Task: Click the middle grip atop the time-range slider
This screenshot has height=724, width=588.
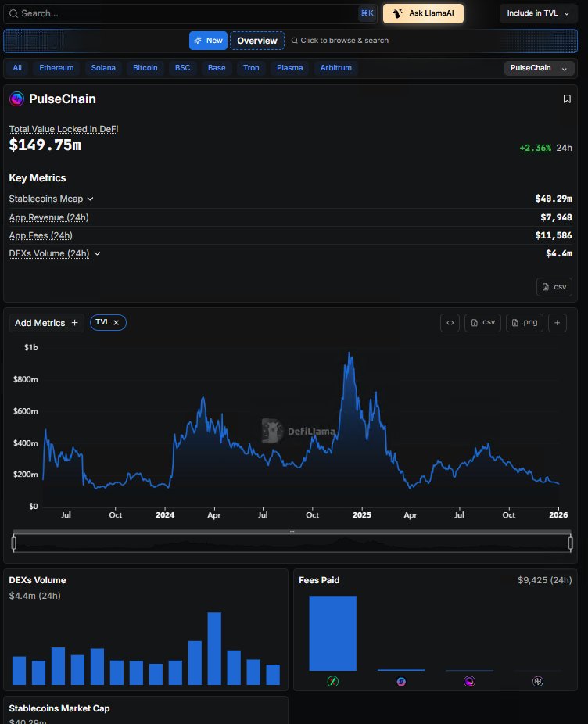Action: (x=292, y=532)
